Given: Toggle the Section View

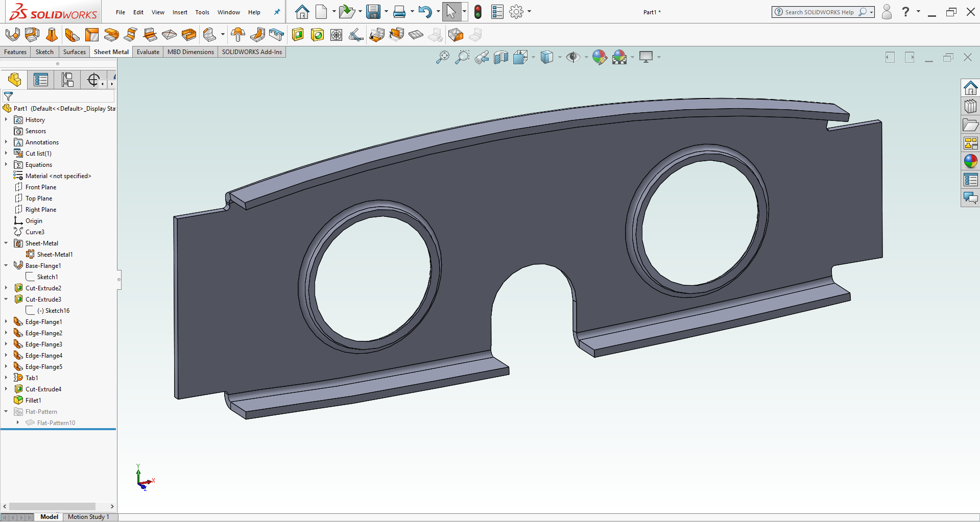Looking at the screenshot, I should pos(500,57).
